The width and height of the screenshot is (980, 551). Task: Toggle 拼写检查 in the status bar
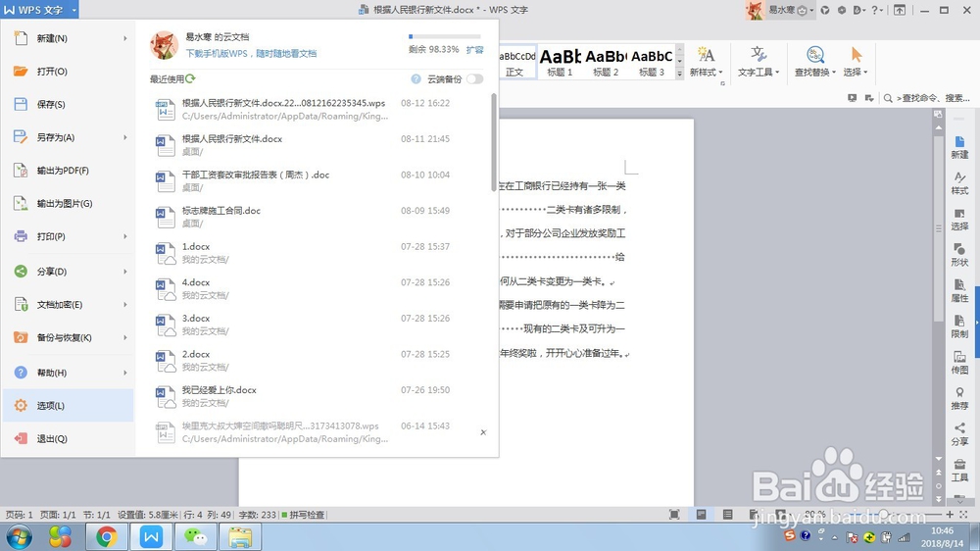(303, 515)
